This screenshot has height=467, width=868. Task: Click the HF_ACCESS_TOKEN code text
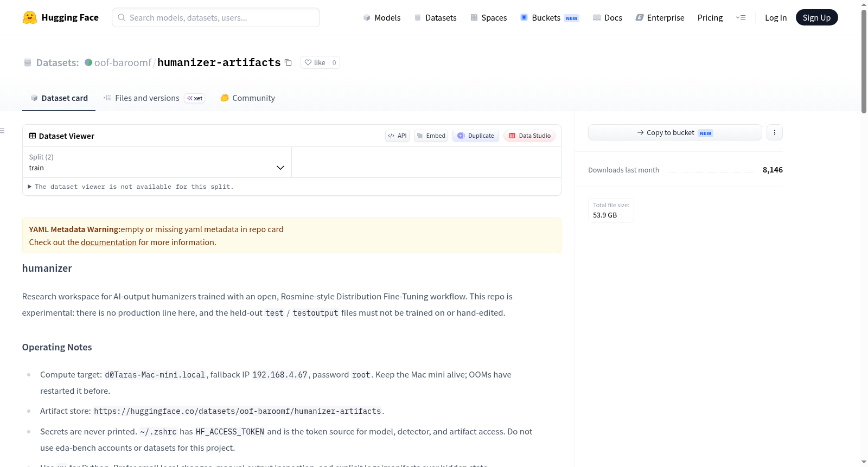[x=230, y=432]
